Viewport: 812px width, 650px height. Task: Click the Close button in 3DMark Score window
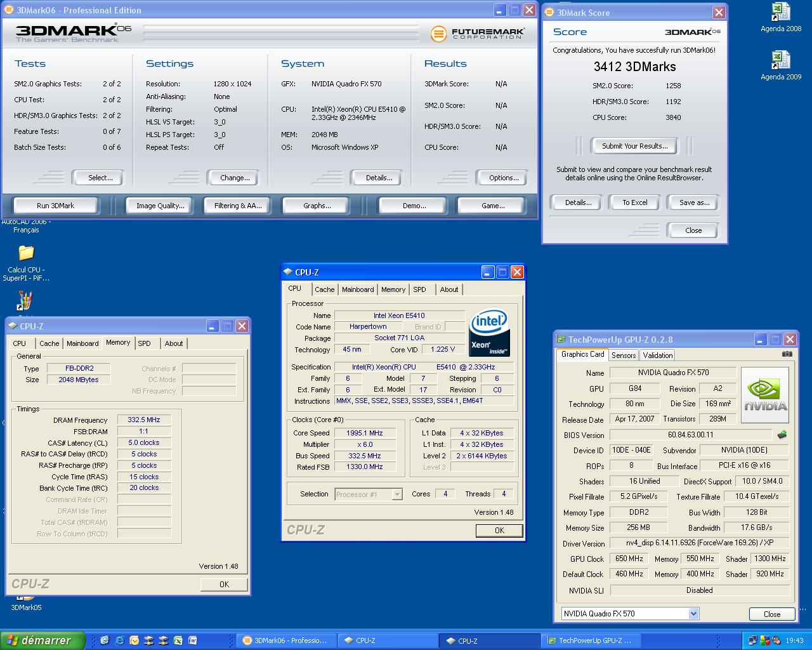(x=693, y=230)
